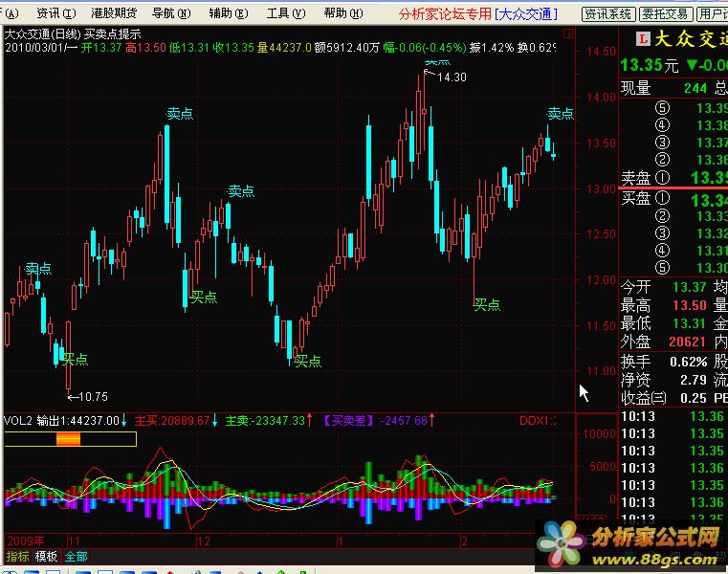Image resolution: width=728 pixels, height=574 pixels.
Task: Click chart title 大众交通(日线) 买卖点提示
Action: 73,34
